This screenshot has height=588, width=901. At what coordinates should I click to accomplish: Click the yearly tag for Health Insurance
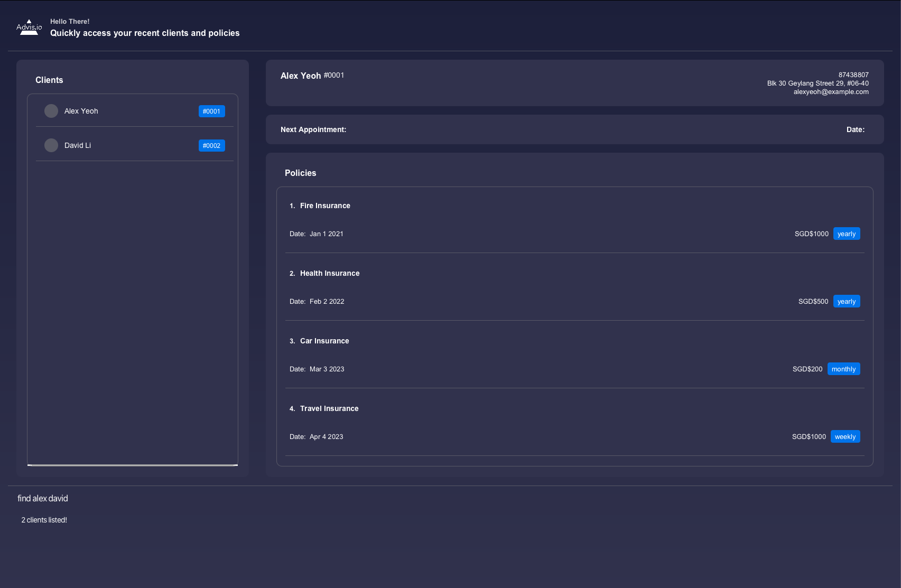point(847,301)
